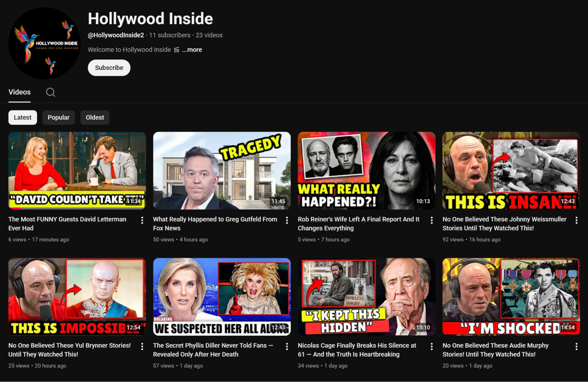Expand channel description with ...more

[192, 50]
